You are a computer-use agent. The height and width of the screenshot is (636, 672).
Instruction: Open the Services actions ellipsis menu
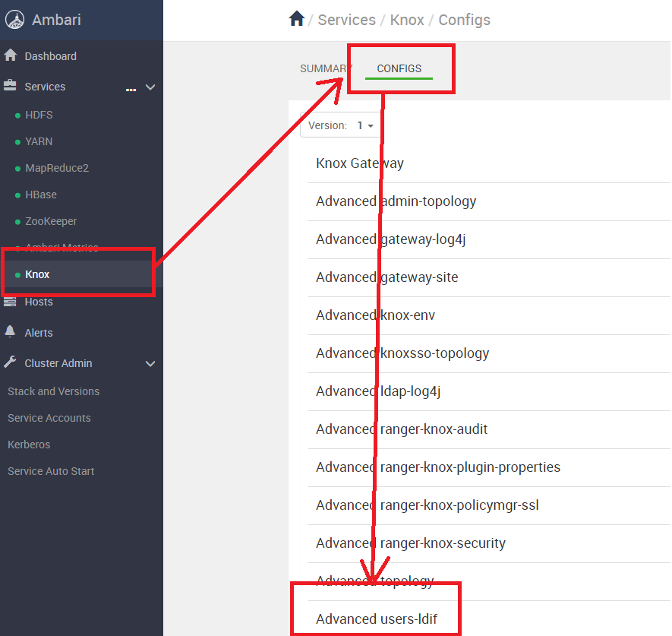click(131, 89)
